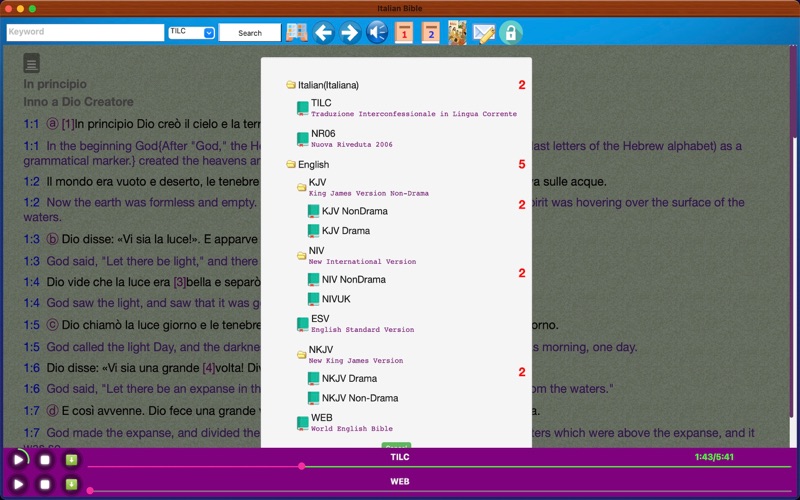This screenshot has height=500, width=800.
Task: Select WEB World English Bible
Action: [x=345, y=422]
